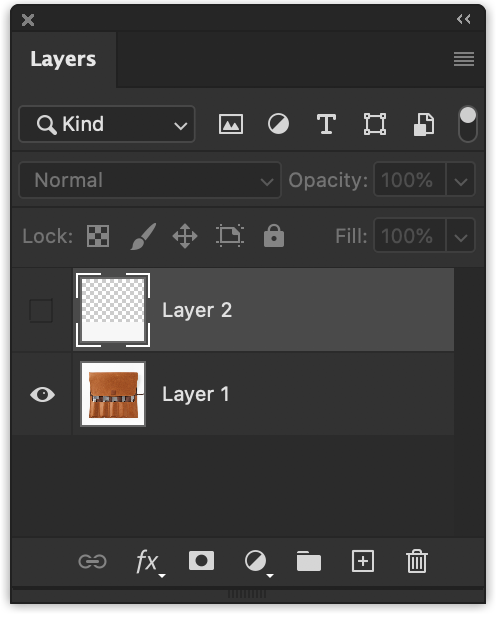Click the Fill label
496x618 pixels.
(351, 236)
